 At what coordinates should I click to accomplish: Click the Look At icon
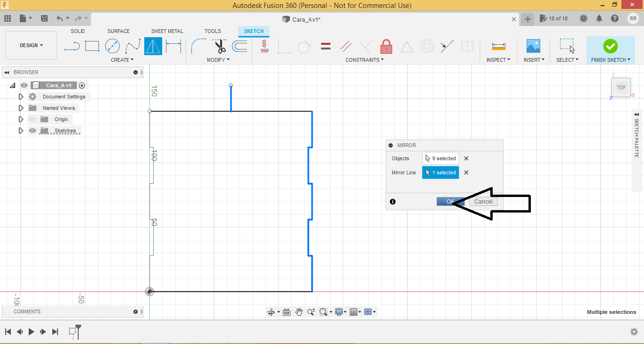pos(286,312)
